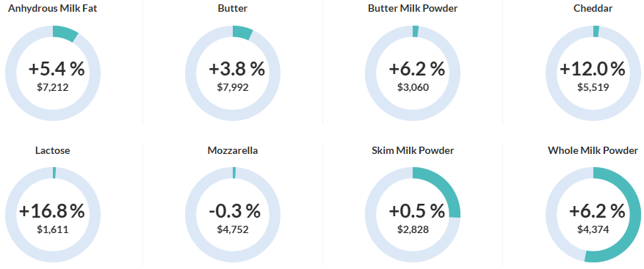Select the Butter product heading
The image size is (644, 269).
coord(233,8)
